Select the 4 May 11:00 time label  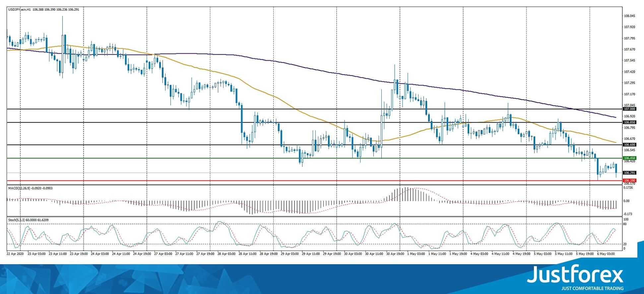[501, 254]
